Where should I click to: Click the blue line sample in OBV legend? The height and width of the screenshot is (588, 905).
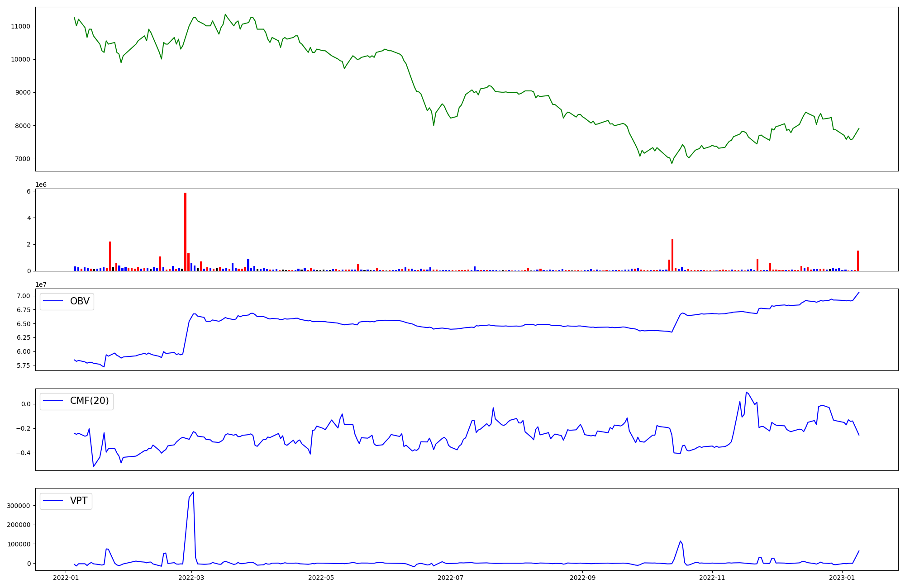tap(54, 301)
